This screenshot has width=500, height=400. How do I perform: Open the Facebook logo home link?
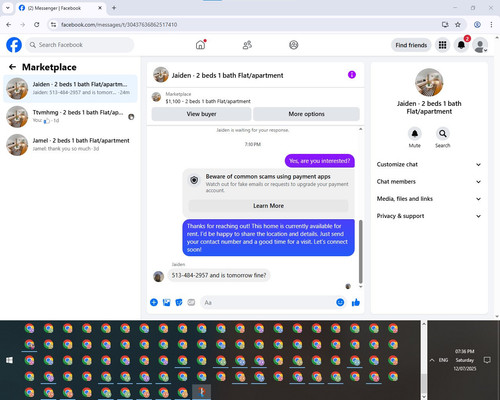14,45
